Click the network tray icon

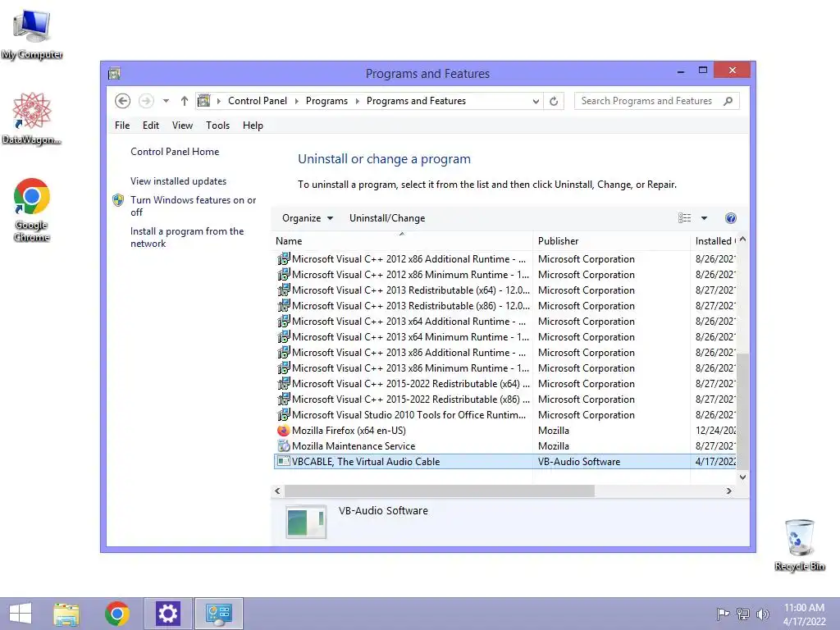click(743, 614)
